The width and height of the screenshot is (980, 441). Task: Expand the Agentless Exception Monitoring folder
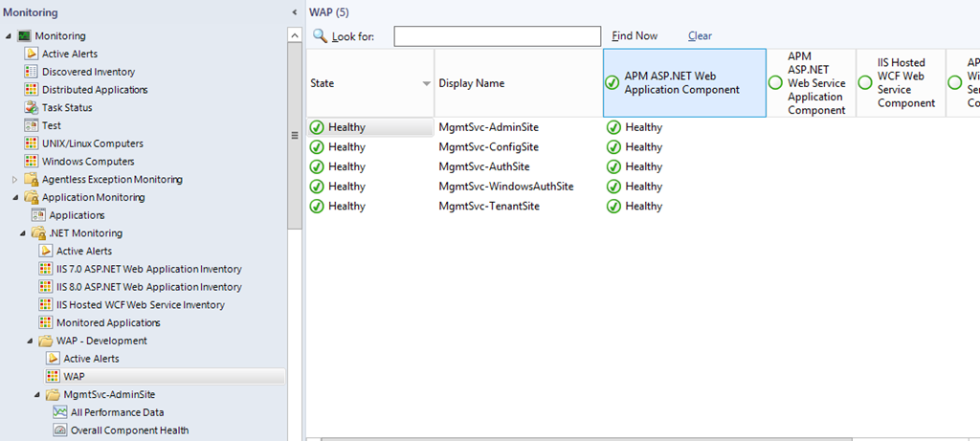click(13, 180)
